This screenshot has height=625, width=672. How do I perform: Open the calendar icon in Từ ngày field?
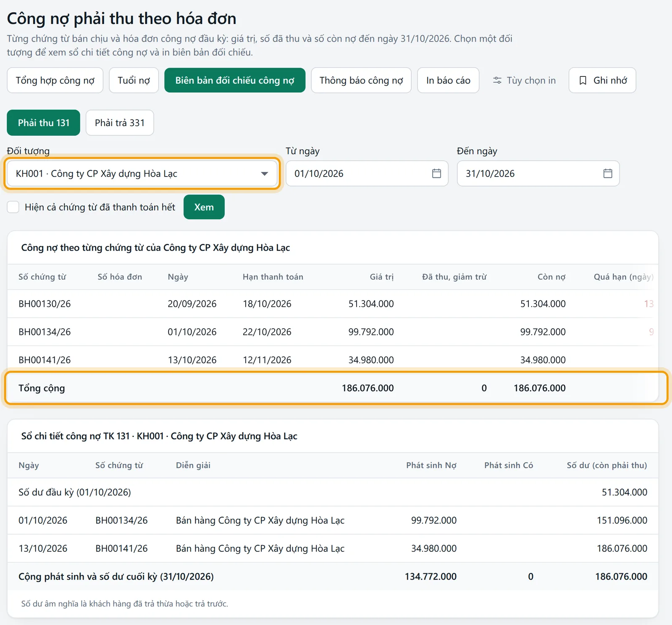click(436, 173)
